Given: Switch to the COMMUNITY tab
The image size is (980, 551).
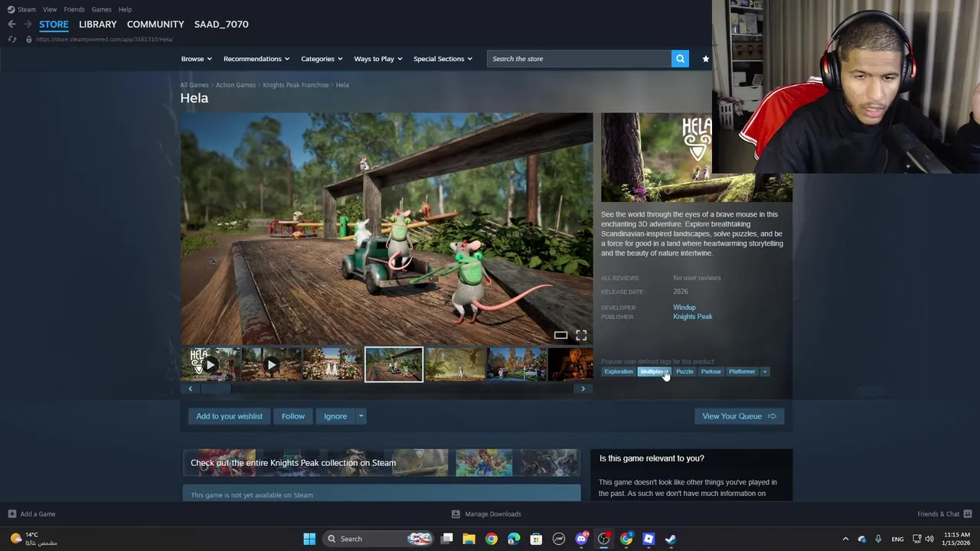Looking at the screenshot, I should pos(155,24).
